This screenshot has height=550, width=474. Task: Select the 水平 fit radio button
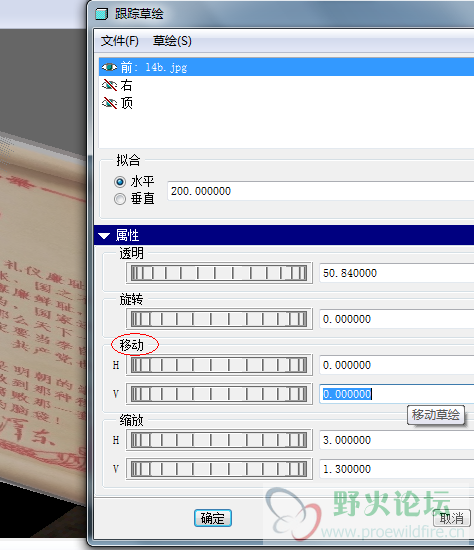tap(120, 182)
